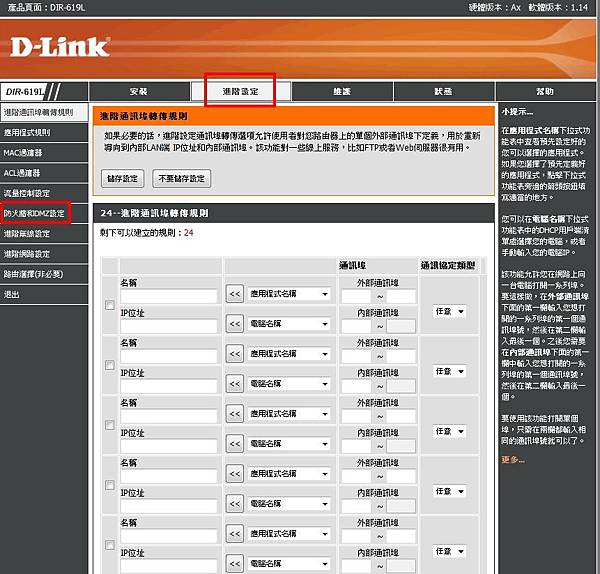
Task: Click the << button beside first rule's 應用程式名稱
Action: point(235,294)
